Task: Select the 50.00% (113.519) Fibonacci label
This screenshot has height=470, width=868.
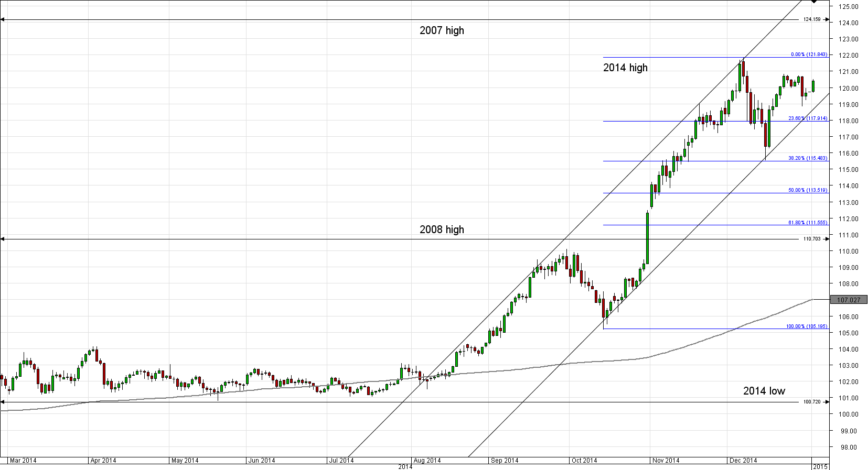Action: [x=808, y=190]
